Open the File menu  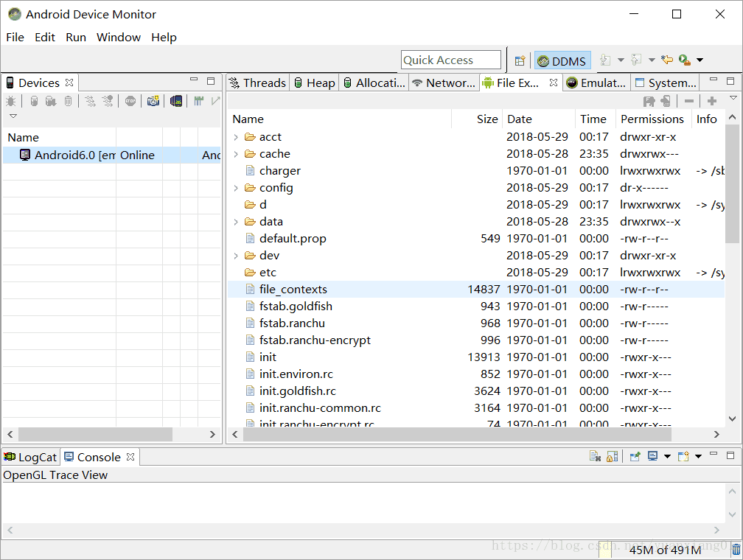coord(15,37)
